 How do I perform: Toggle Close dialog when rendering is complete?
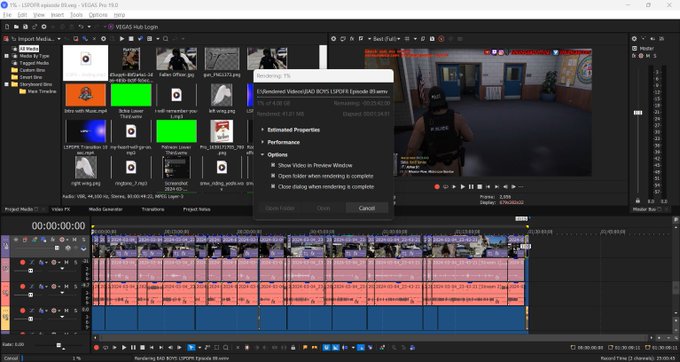click(x=273, y=187)
